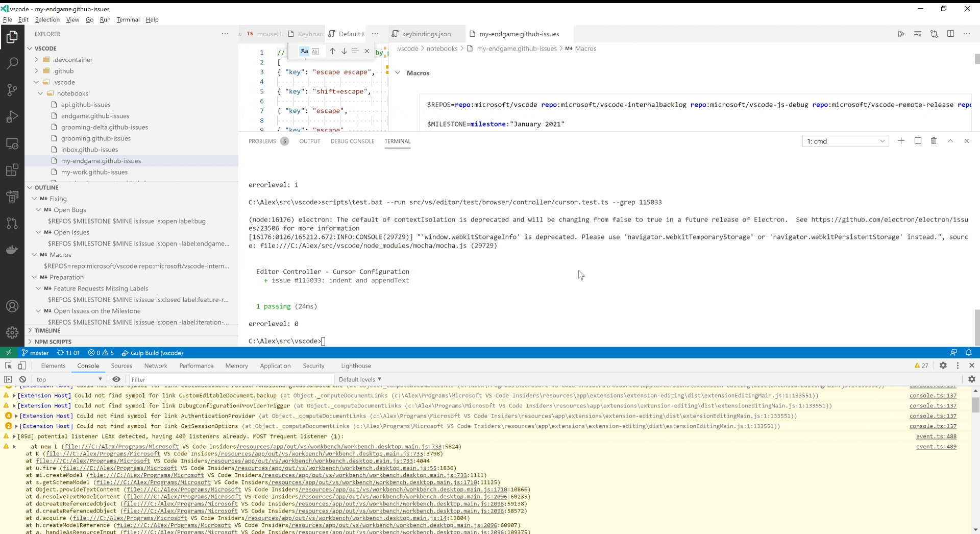Toggle live expression with the eye icon
The height and width of the screenshot is (534, 980).
[116, 379]
